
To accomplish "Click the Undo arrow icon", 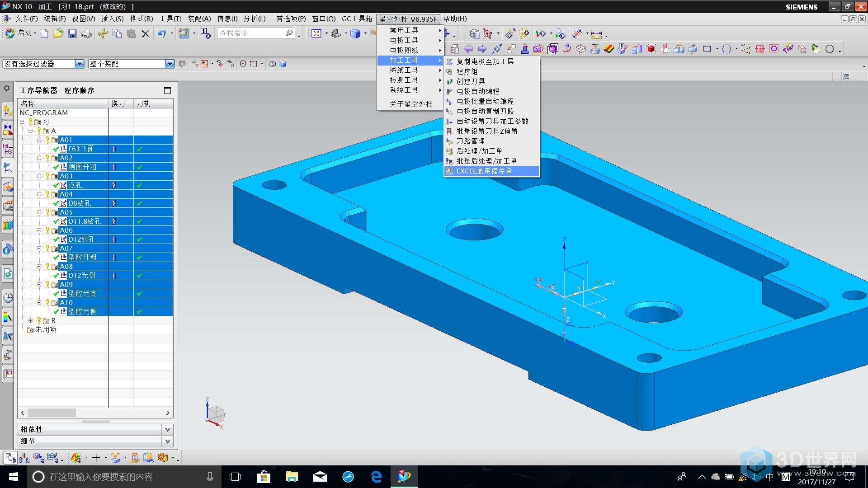I will pos(162,33).
